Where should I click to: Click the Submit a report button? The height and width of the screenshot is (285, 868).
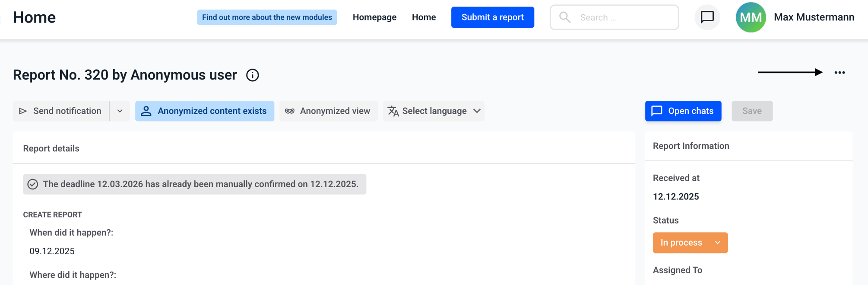pyautogui.click(x=493, y=17)
